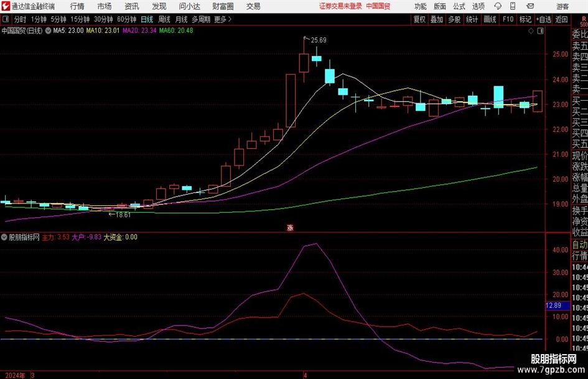
Task: Open the 行情 menu
Action: 77,6
